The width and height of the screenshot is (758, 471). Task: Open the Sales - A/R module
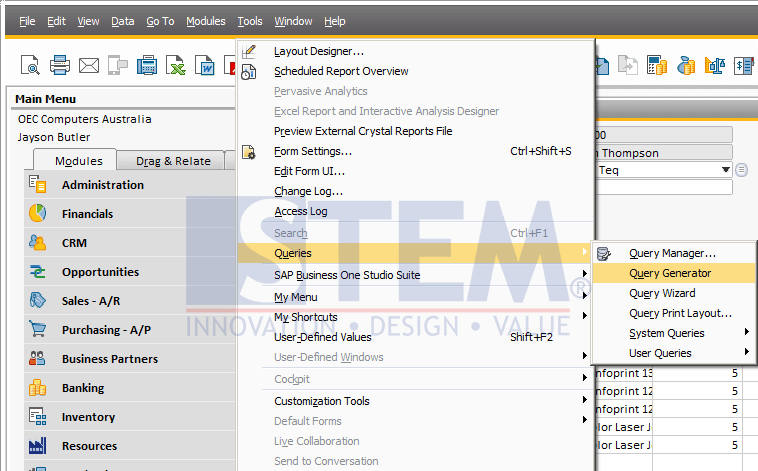click(130, 301)
